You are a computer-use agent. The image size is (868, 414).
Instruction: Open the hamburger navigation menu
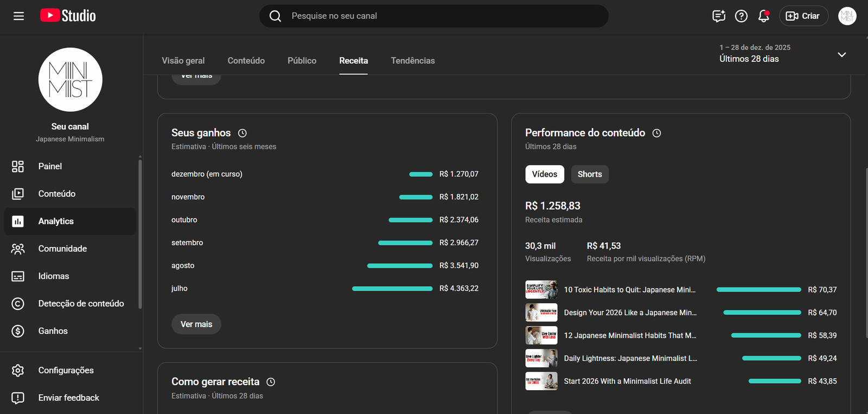18,16
